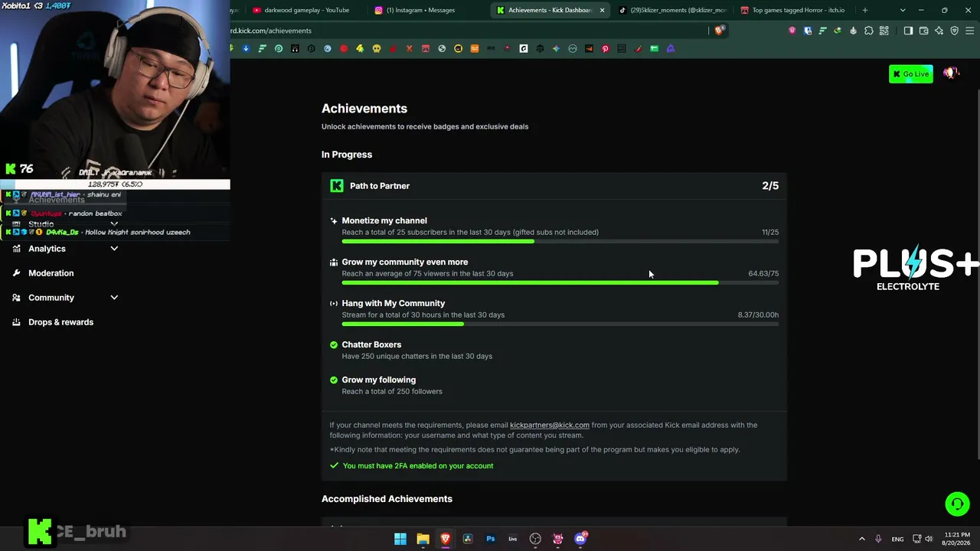Screen dimensions: 980x551
Task: Click the Grow my community group icon
Action: (334, 262)
